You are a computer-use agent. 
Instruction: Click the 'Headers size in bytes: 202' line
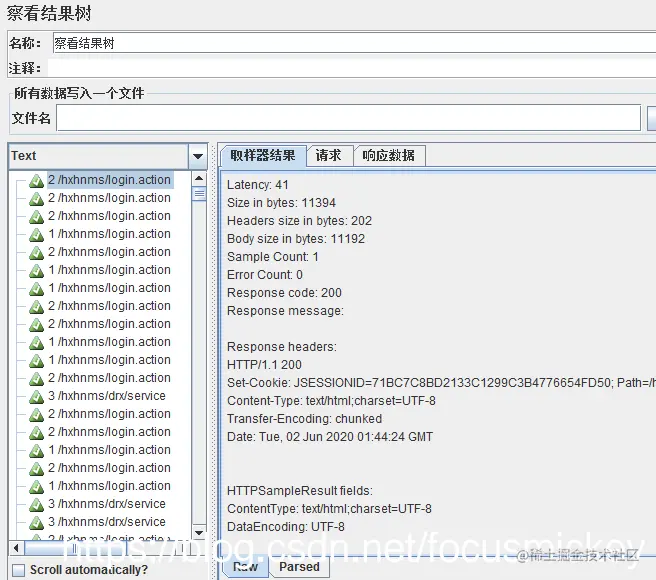click(299, 221)
